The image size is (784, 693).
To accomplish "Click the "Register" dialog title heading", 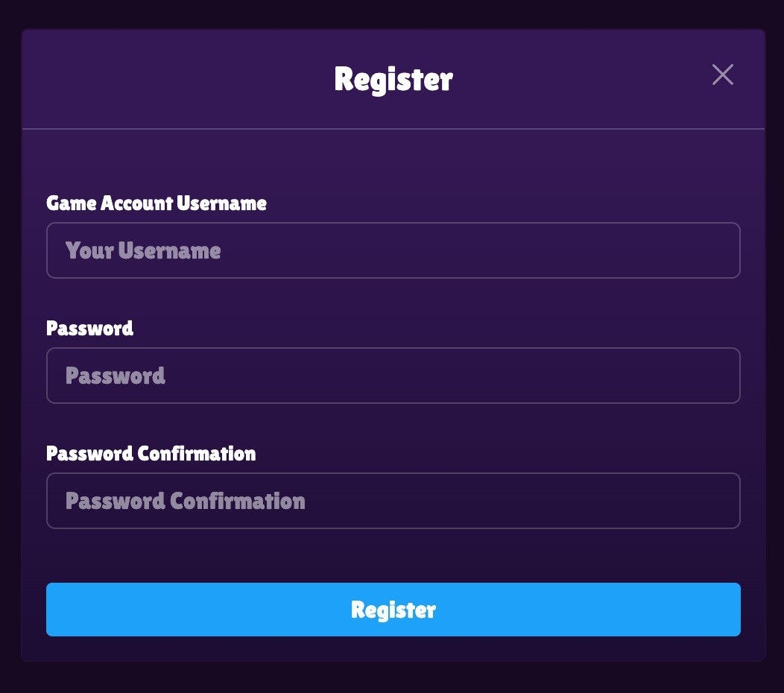I will 393,79.
